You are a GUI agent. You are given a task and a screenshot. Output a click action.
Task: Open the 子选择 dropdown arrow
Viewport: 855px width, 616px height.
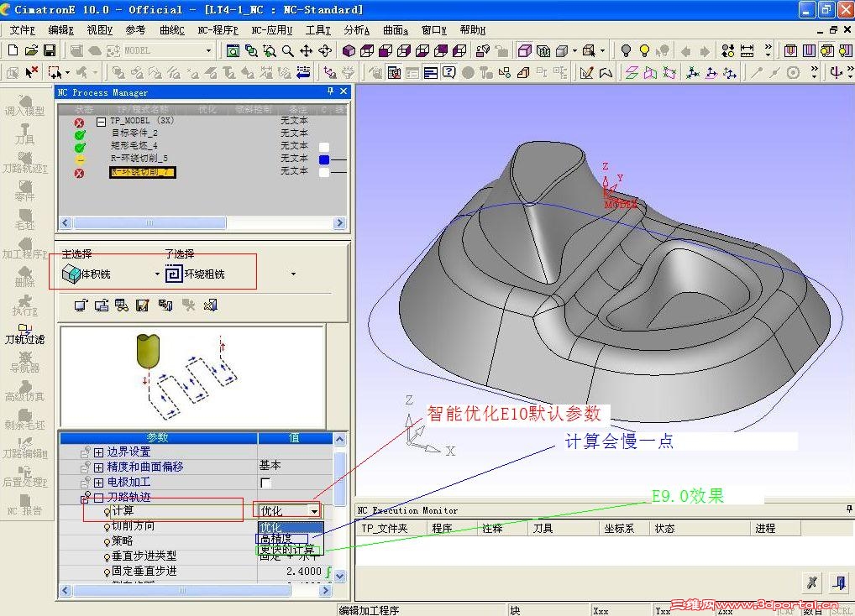click(x=293, y=274)
